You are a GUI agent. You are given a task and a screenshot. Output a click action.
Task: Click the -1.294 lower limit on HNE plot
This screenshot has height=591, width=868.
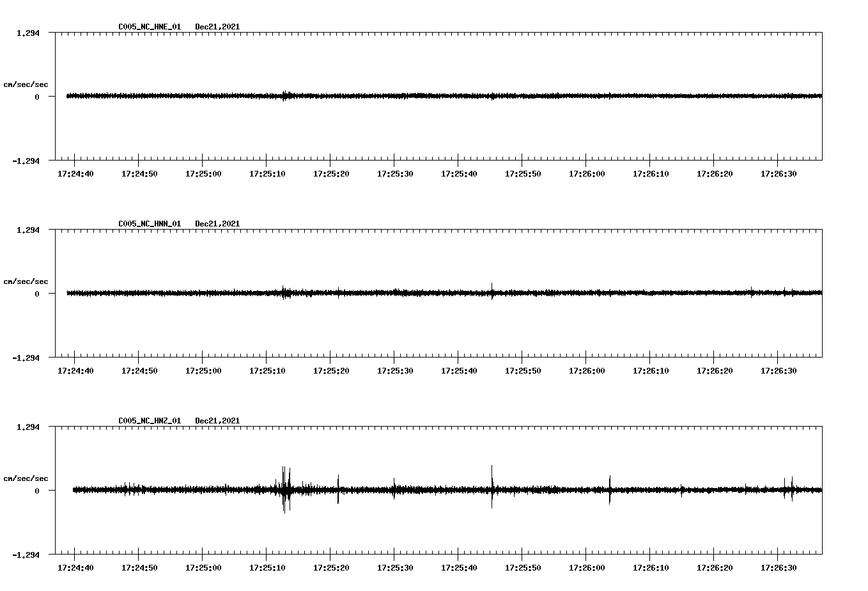[x=26, y=161]
